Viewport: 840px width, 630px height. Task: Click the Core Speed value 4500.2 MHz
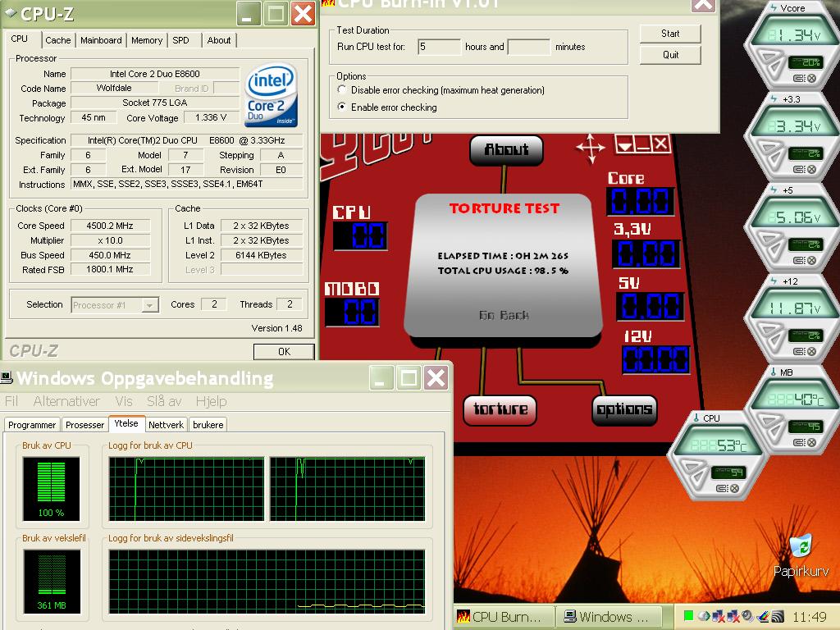[110, 226]
